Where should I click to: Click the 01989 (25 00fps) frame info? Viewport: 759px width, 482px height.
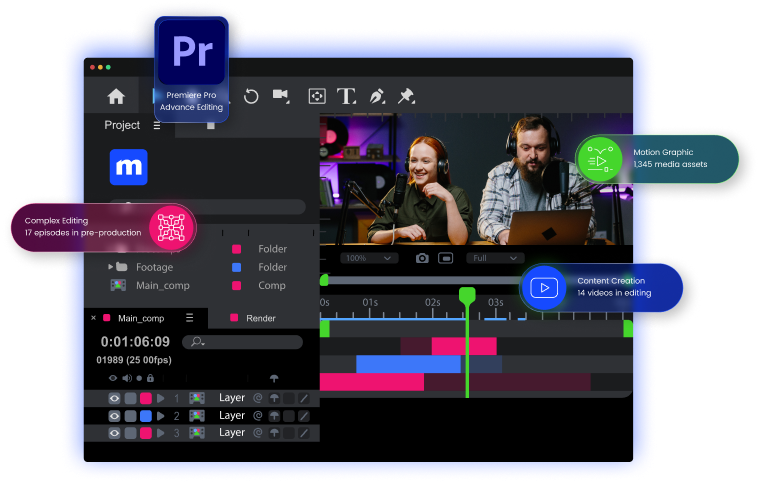(134, 360)
